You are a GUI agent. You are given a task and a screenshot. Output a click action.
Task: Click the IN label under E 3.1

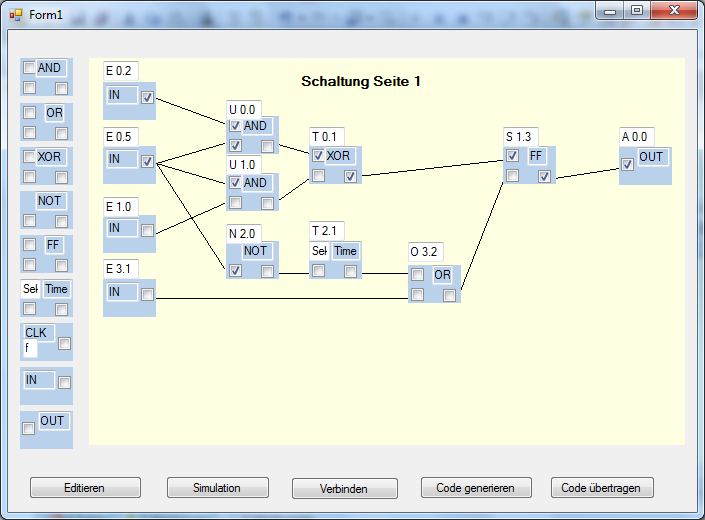point(121,292)
